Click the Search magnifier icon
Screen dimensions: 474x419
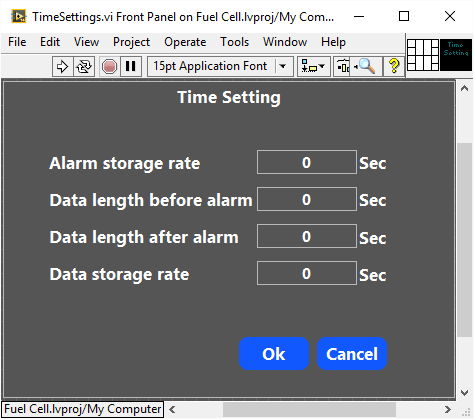click(x=366, y=66)
